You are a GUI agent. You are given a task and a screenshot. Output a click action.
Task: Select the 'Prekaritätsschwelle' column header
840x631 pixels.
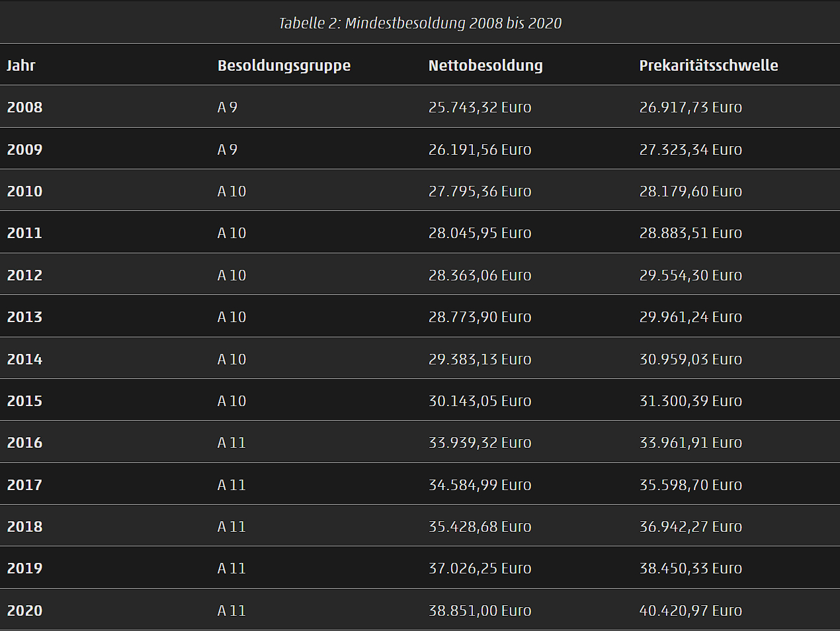pyautogui.click(x=708, y=65)
